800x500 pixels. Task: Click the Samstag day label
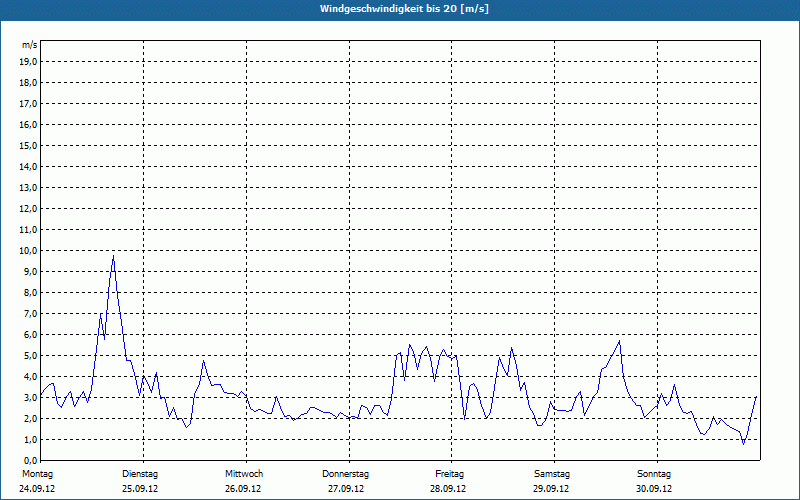[552, 474]
